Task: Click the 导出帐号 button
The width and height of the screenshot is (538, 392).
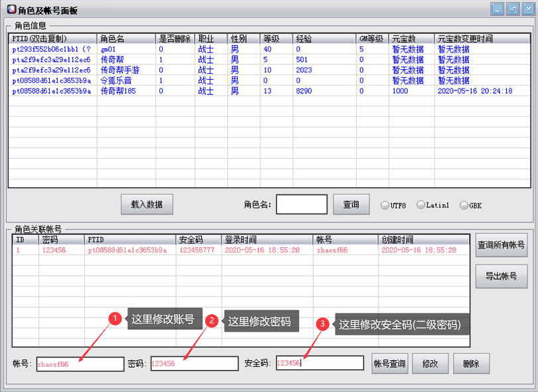Action: 501,276
